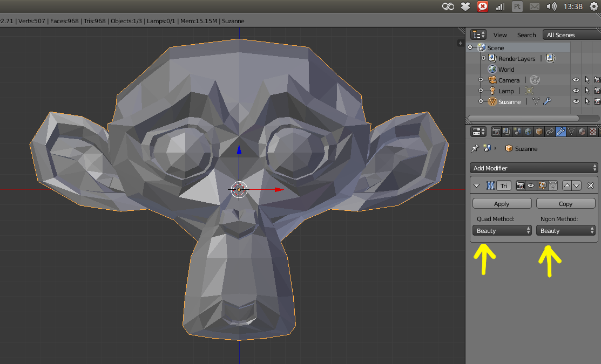Toggle modifier edit mode display button

point(542,186)
